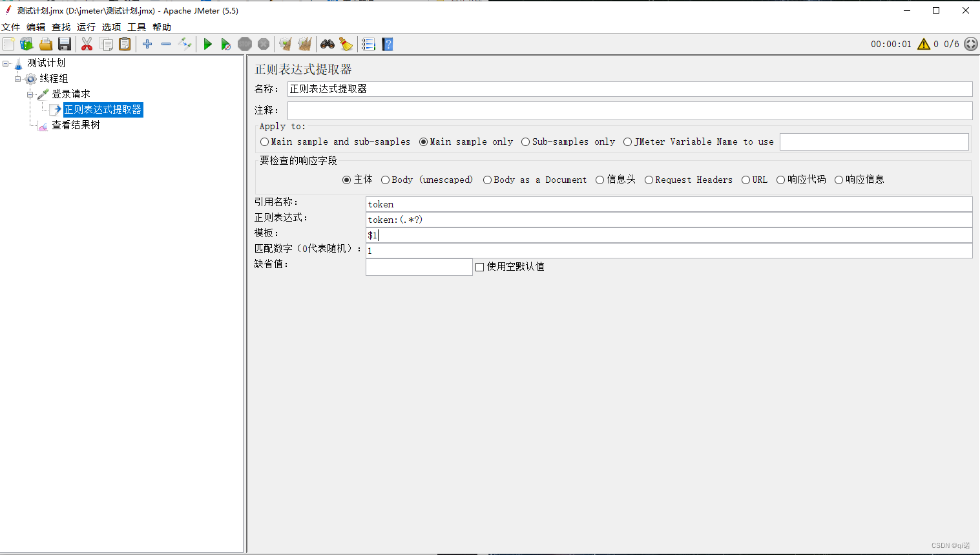980x555 pixels.
Task: Select 响应代码 radio button
Action: 780,180
